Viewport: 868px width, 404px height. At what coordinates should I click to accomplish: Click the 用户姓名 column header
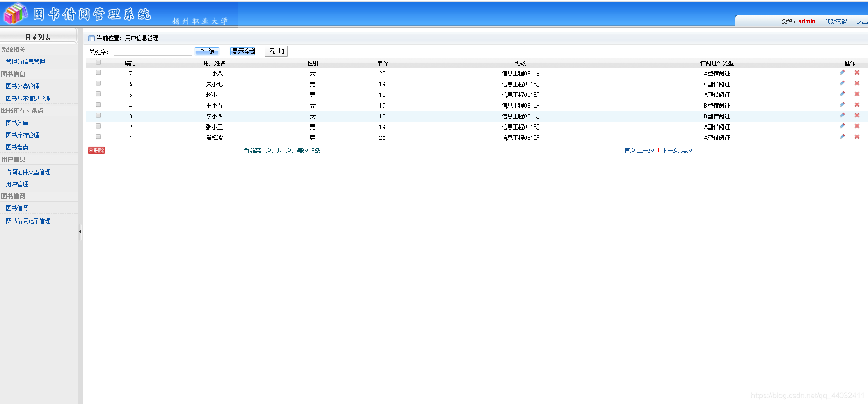[214, 63]
